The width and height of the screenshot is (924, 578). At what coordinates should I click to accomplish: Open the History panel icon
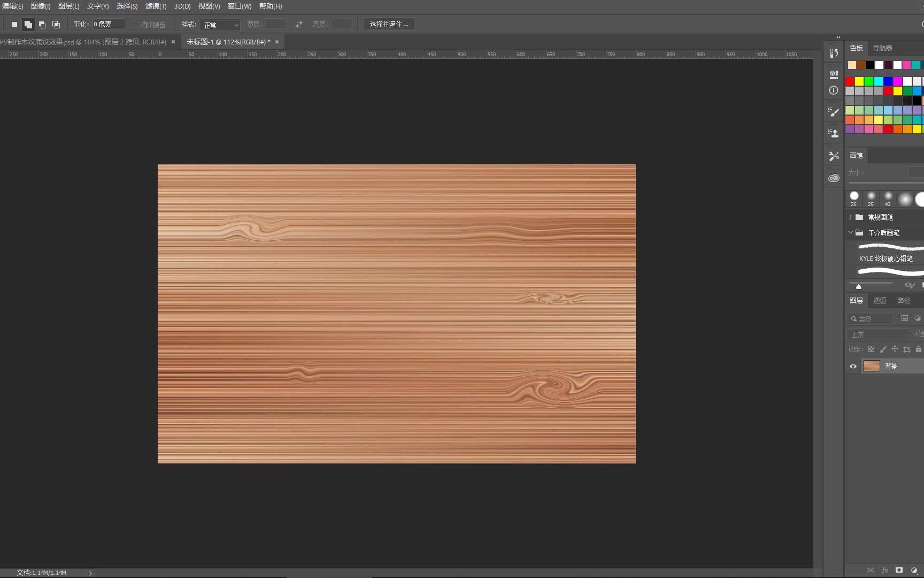(834, 53)
